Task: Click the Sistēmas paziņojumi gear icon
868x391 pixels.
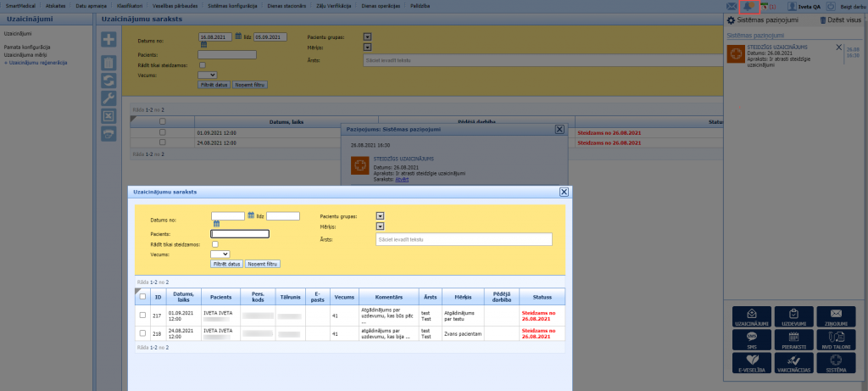Action: (x=731, y=19)
